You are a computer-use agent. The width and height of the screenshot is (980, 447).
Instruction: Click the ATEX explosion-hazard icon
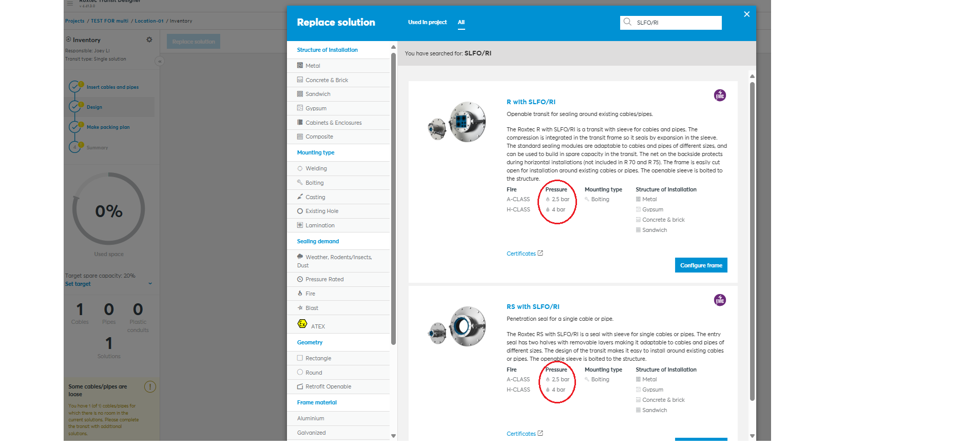tap(302, 324)
